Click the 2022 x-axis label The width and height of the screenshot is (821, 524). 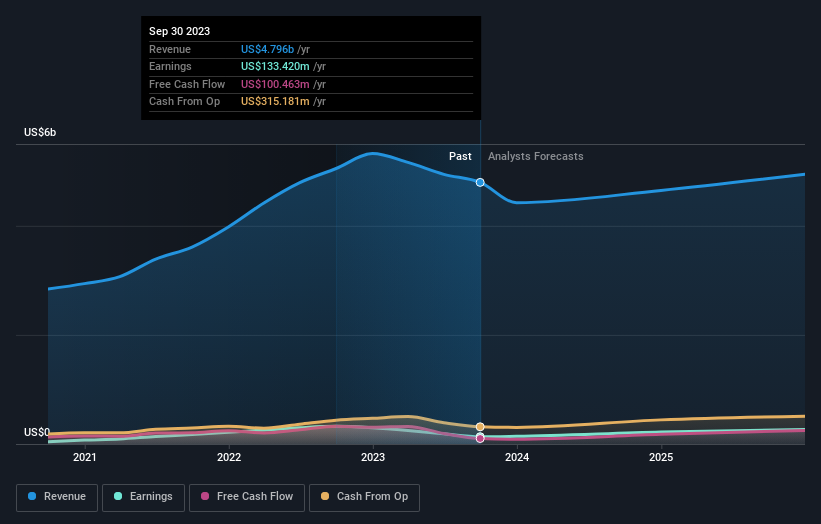pyautogui.click(x=229, y=457)
